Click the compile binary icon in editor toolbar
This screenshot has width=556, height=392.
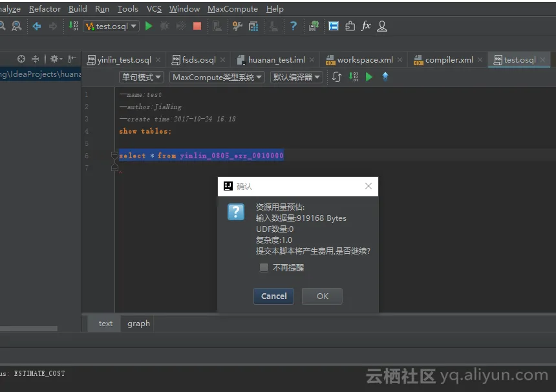pos(353,77)
